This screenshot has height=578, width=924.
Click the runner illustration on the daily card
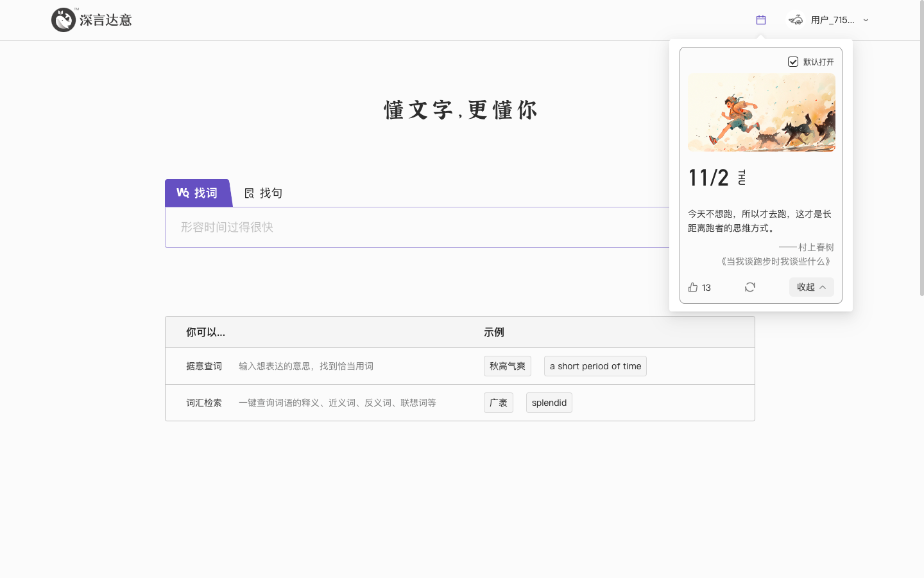(761, 112)
